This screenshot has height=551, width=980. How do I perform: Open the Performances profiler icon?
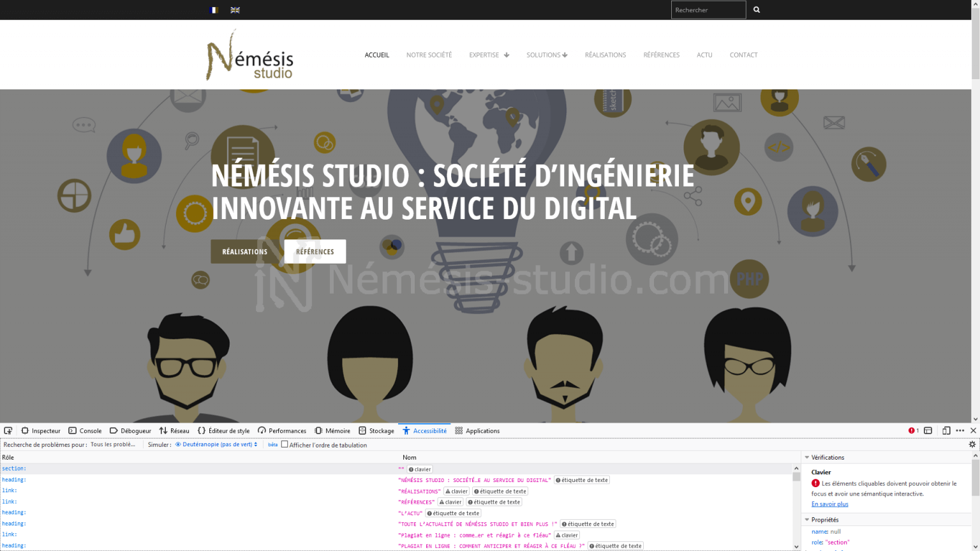click(x=261, y=430)
